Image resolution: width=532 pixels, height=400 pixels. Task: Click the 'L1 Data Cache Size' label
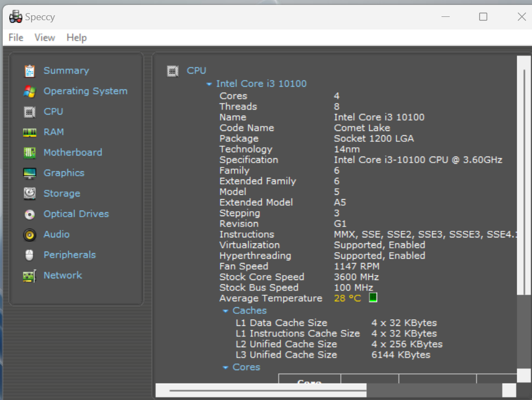(282, 323)
